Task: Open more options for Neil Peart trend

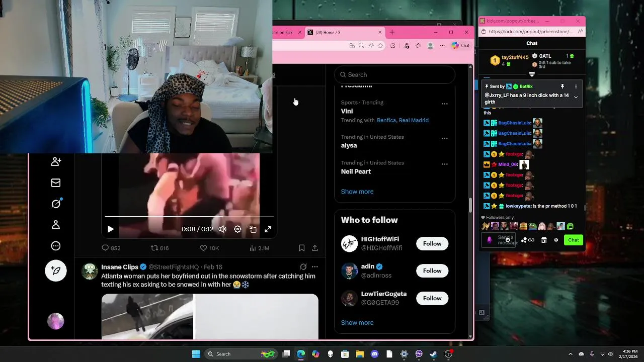Action: [x=444, y=164]
